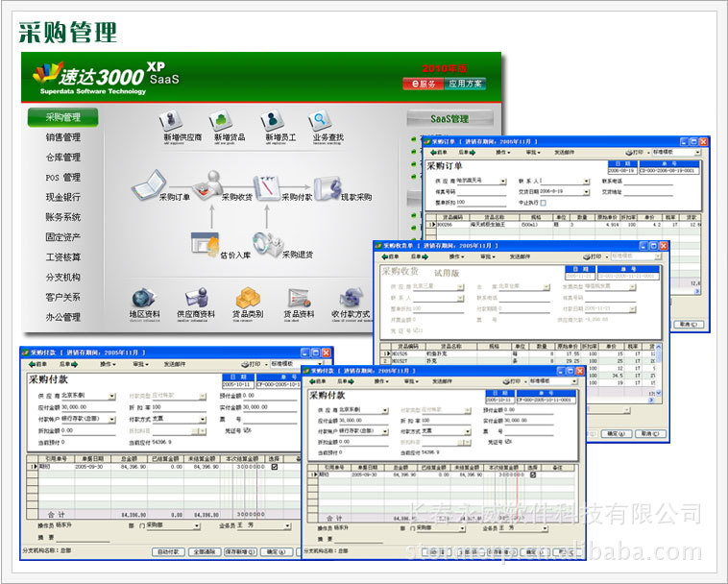Open 标准模板 template dropdown in 采购订单 window
This screenshot has width=728, height=584.
(697, 153)
